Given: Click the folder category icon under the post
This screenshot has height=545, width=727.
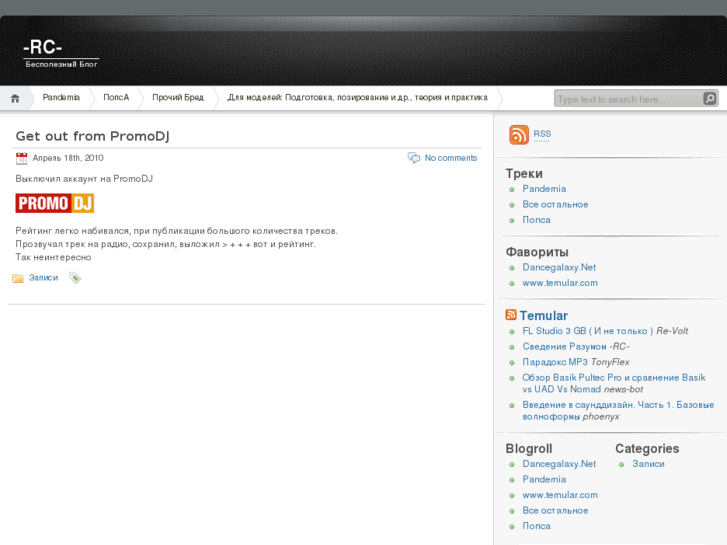Looking at the screenshot, I should 18,278.
